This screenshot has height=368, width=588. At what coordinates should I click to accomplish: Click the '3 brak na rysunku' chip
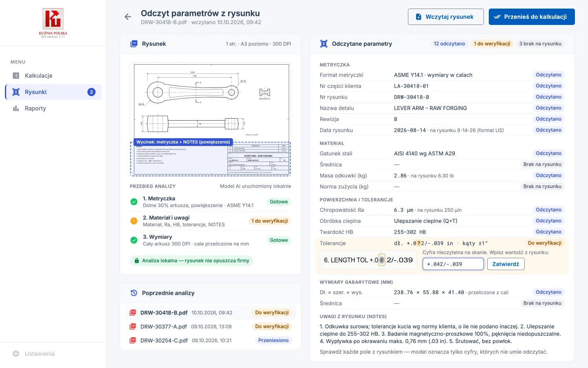pyautogui.click(x=540, y=44)
